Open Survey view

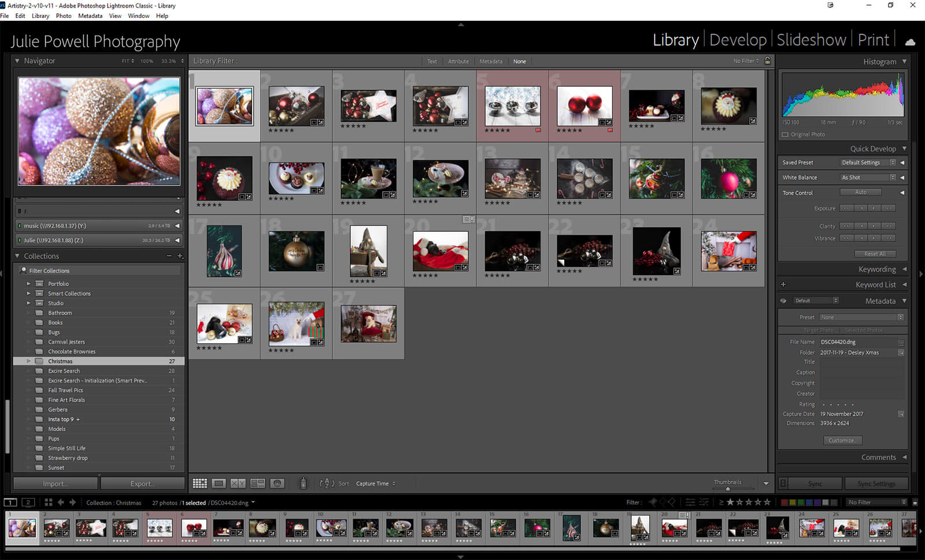point(257,484)
